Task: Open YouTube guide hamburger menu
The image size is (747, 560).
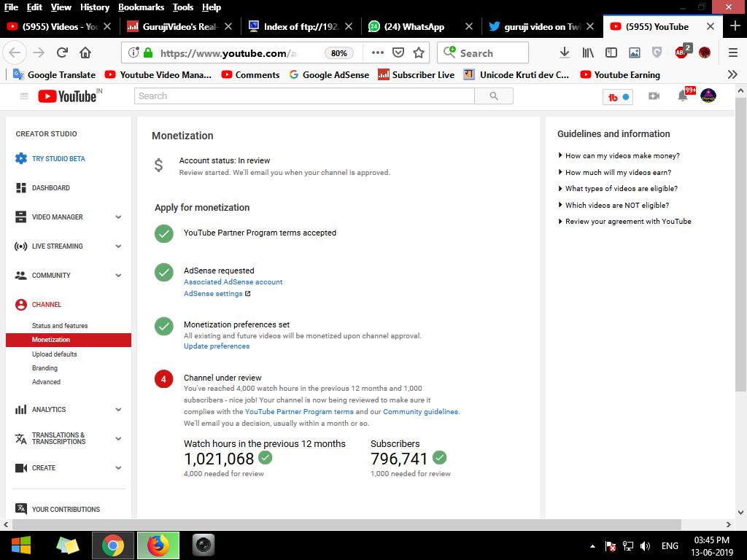Action: coord(24,96)
